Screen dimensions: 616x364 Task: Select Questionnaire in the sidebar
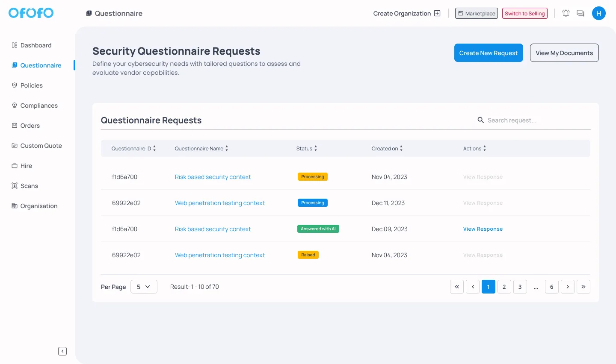pos(41,65)
